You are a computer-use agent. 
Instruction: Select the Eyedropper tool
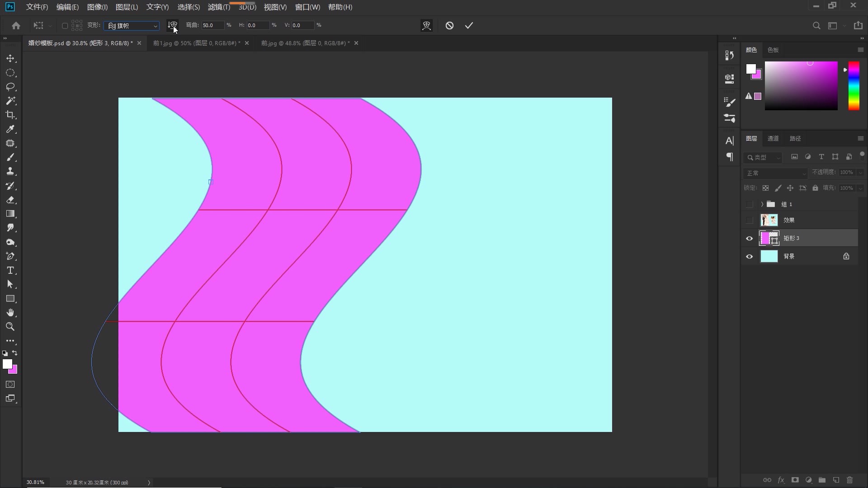(x=10, y=129)
